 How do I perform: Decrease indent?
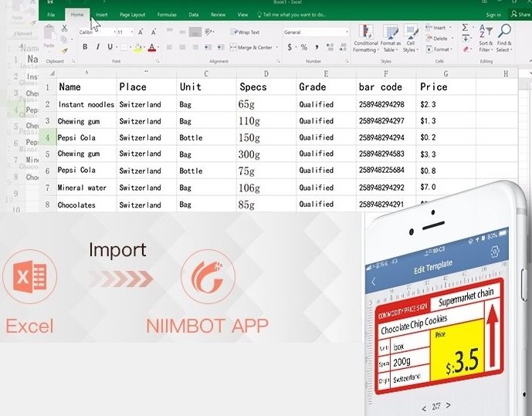(x=208, y=47)
